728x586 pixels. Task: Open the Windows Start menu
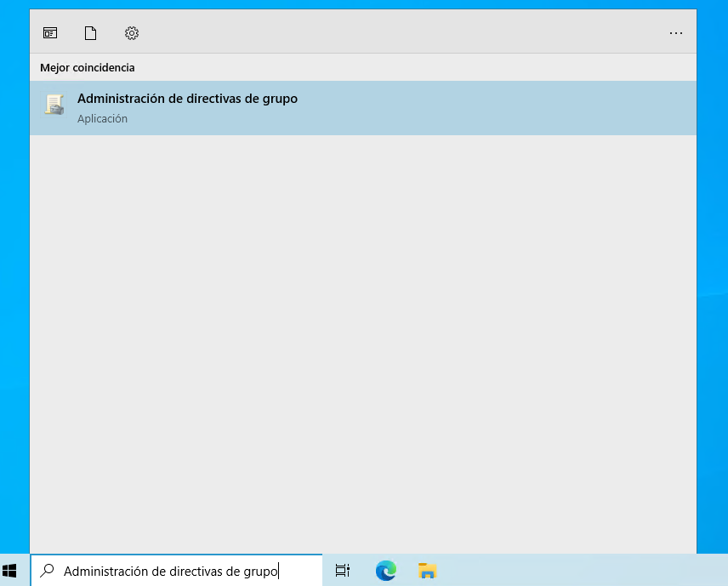[10, 571]
